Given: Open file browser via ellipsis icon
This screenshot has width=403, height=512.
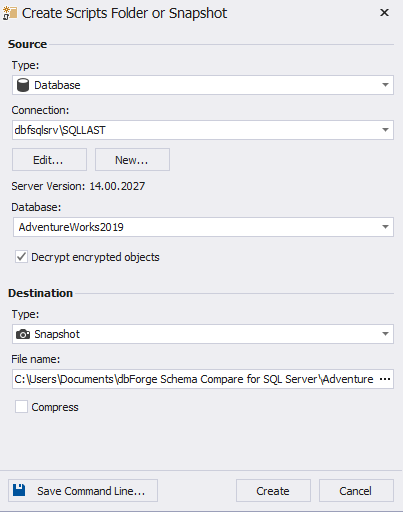Looking at the screenshot, I should point(385,379).
